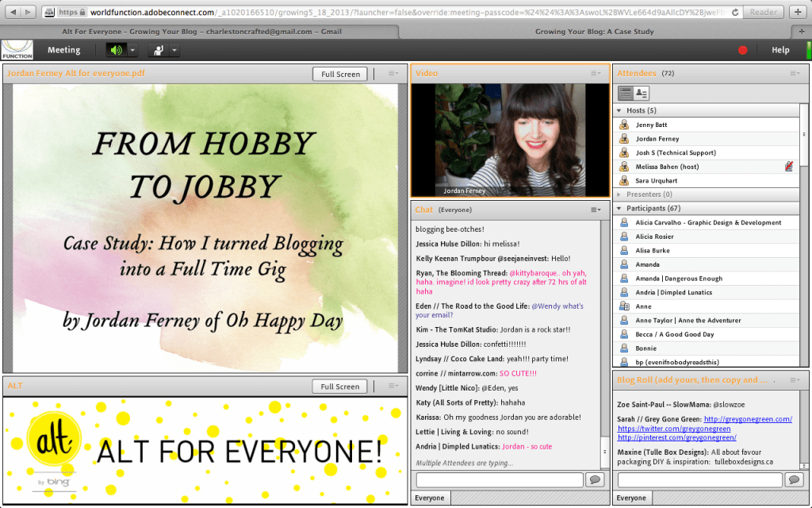
Task: Click the Chat message input field
Action: coord(500,479)
